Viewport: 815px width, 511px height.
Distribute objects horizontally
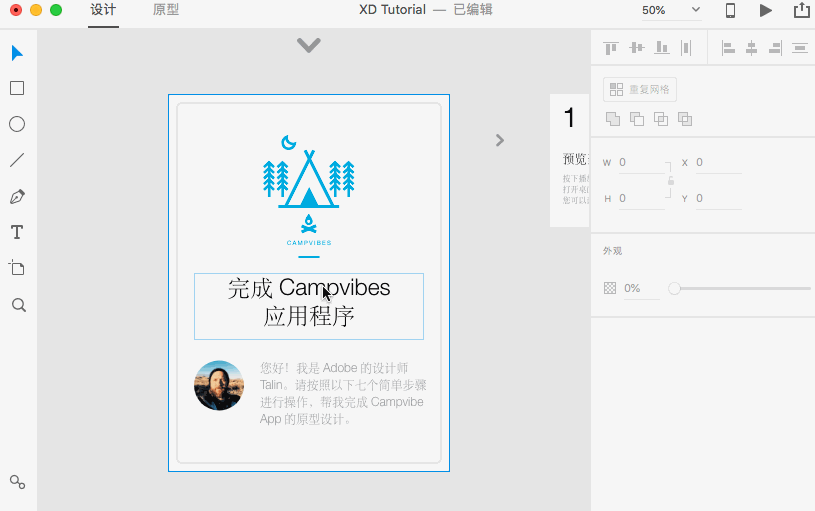[x=799, y=48]
